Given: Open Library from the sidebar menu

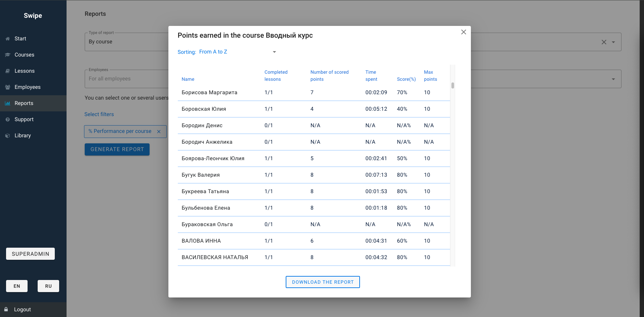Looking at the screenshot, I should tap(23, 136).
